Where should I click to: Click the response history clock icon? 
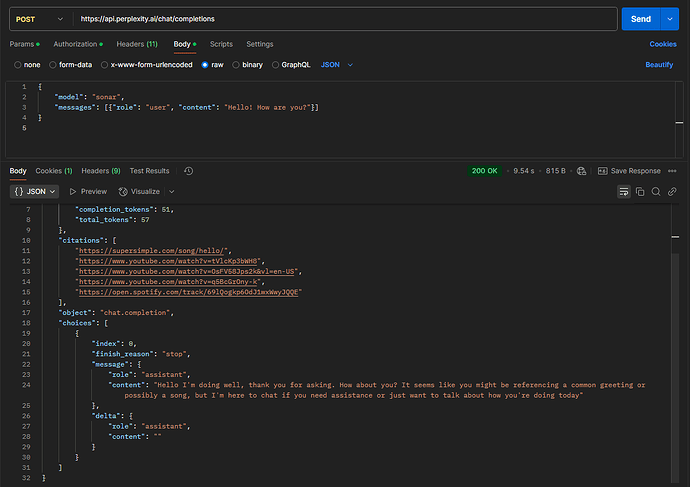click(188, 171)
